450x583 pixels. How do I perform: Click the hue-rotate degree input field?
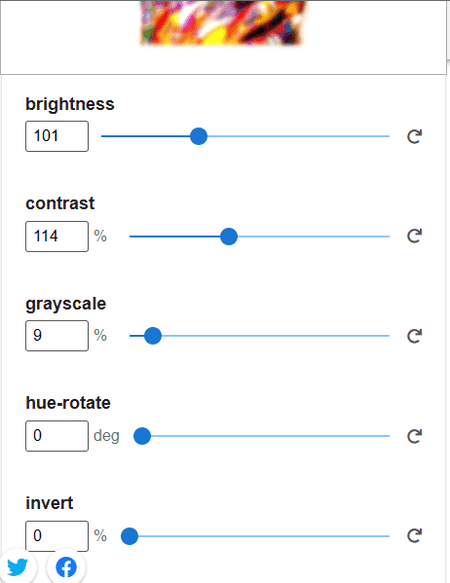click(x=57, y=436)
